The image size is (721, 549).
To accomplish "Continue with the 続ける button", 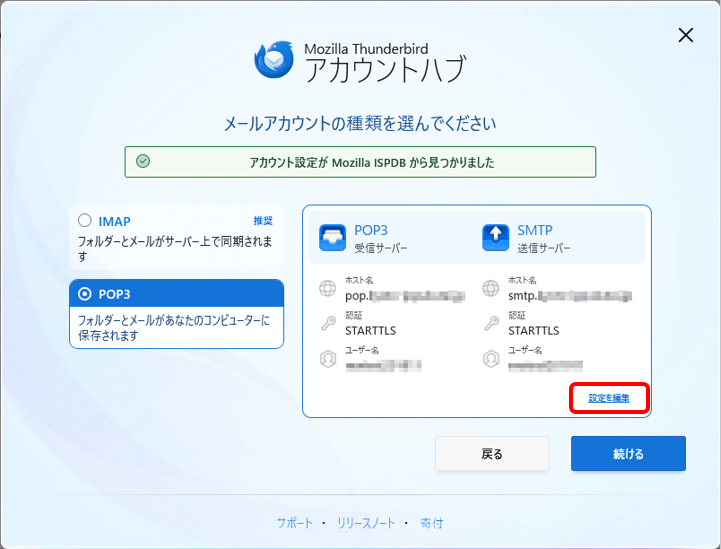I will [x=628, y=453].
